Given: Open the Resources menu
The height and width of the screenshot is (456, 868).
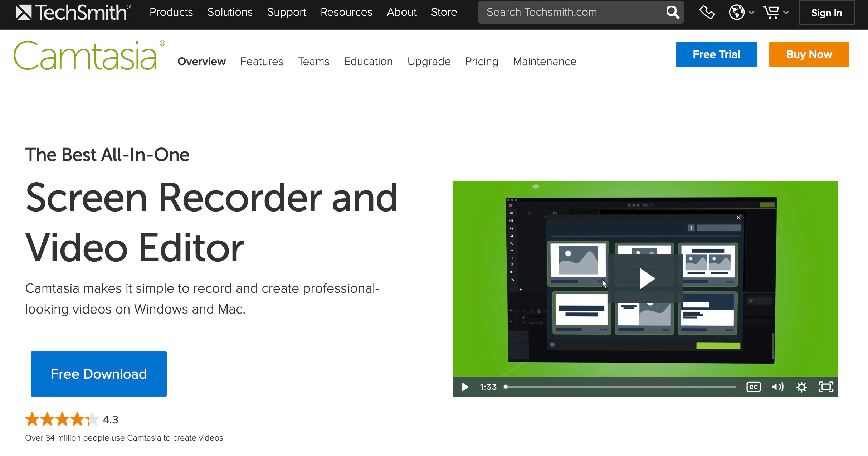Looking at the screenshot, I should pyautogui.click(x=346, y=12).
